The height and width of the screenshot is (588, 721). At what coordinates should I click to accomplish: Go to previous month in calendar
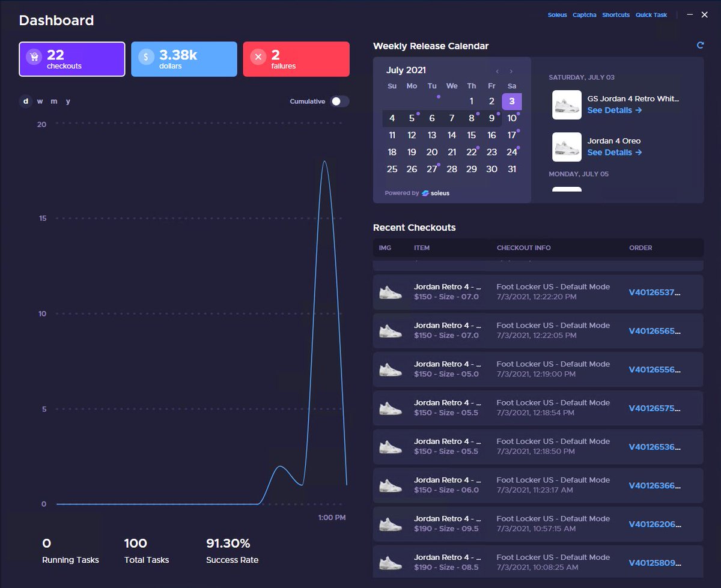click(x=497, y=71)
